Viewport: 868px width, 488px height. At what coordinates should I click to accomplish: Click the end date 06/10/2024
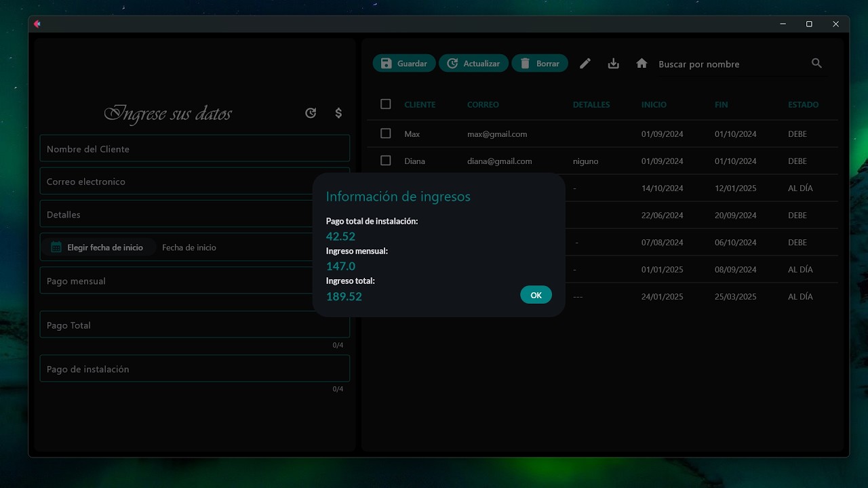[736, 243]
